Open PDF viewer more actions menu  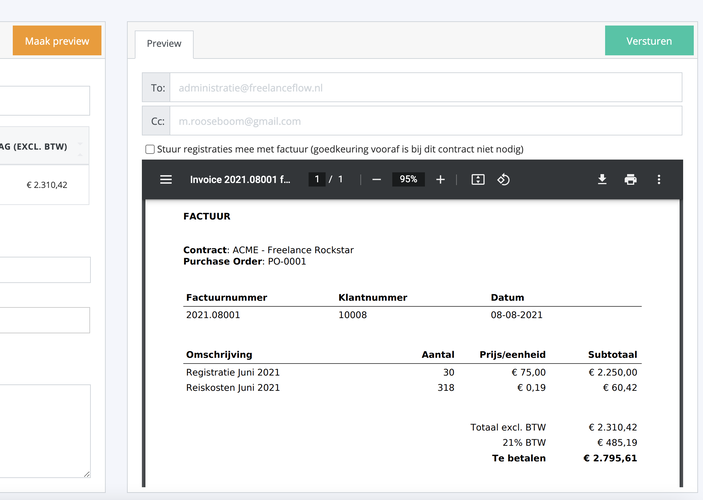click(658, 180)
